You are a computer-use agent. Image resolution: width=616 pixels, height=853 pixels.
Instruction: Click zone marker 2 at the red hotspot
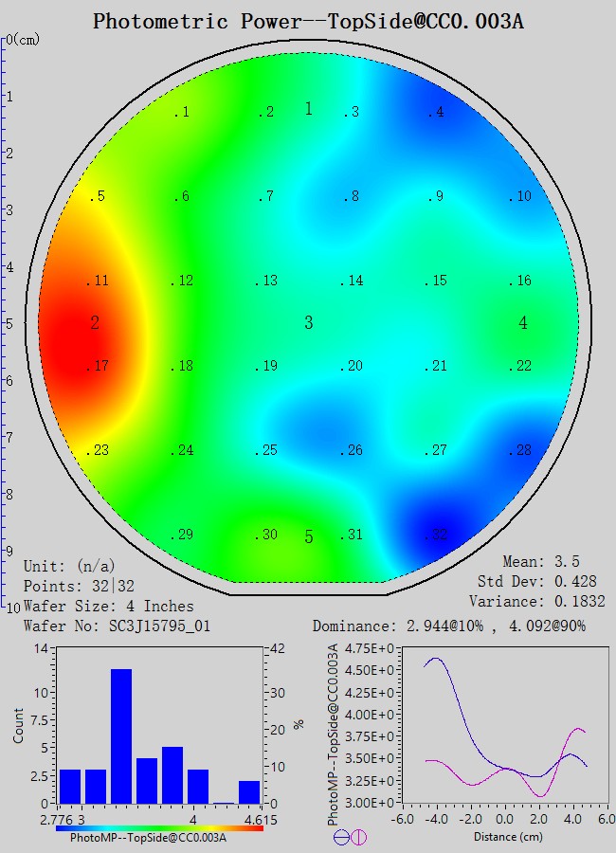click(x=95, y=323)
